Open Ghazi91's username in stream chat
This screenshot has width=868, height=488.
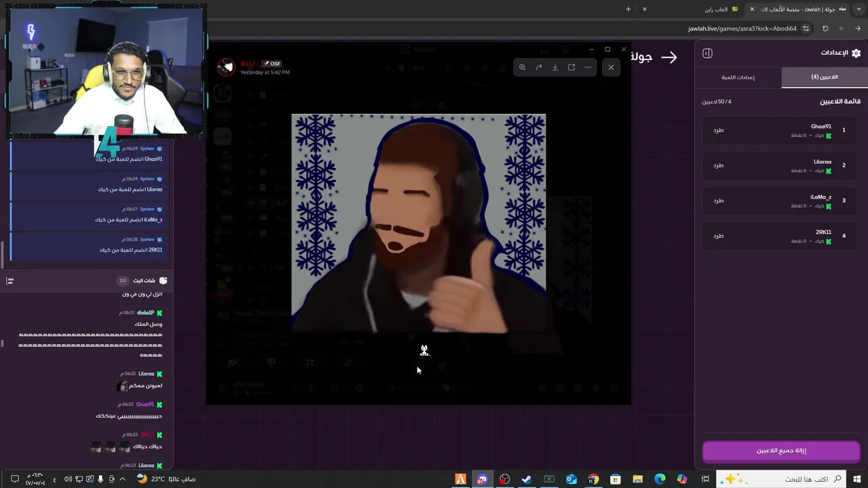[145, 405]
